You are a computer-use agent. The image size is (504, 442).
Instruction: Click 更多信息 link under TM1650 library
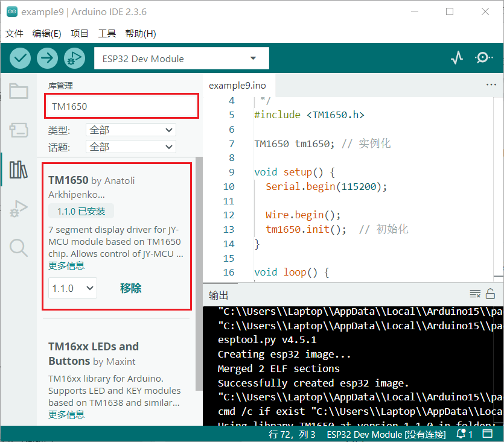pos(66,266)
